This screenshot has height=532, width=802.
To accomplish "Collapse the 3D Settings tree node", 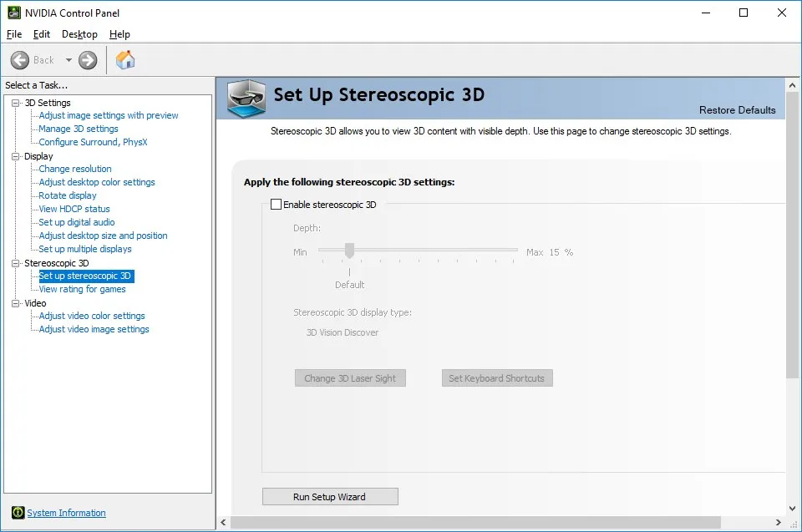I will pos(15,103).
